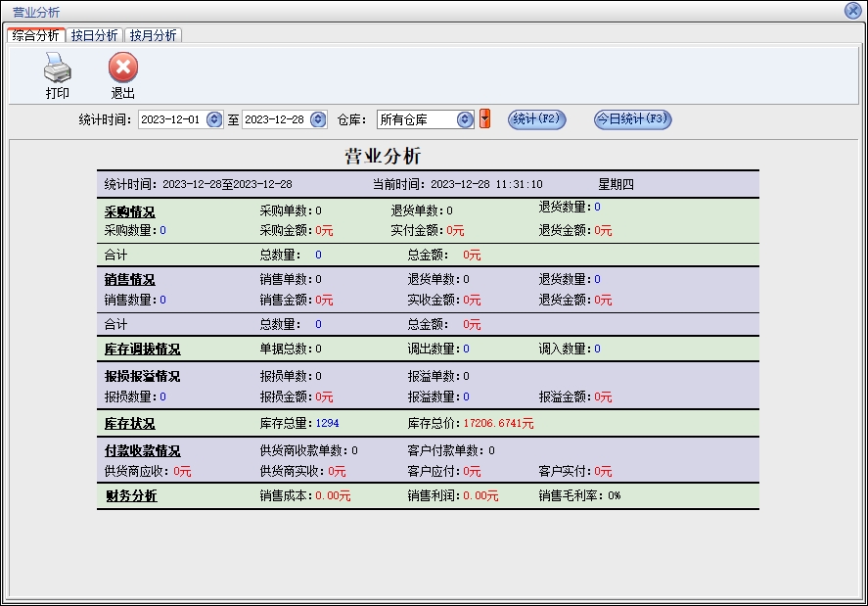Viewport: 868px width, 606px height.
Task: Open the 付款收款情况 heading link
Action: click(x=142, y=451)
